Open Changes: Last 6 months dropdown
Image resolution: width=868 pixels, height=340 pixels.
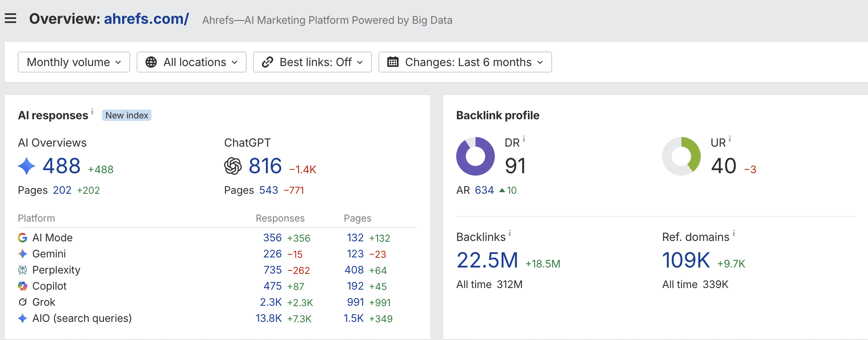click(465, 62)
